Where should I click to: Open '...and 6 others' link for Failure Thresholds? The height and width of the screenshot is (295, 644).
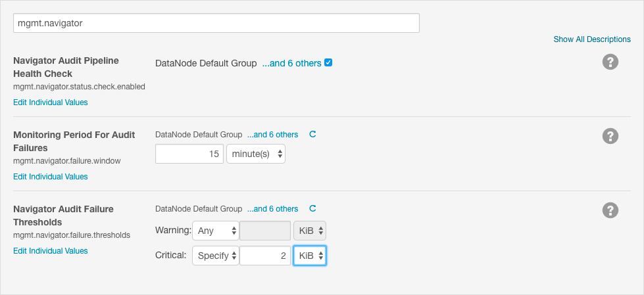(x=273, y=209)
